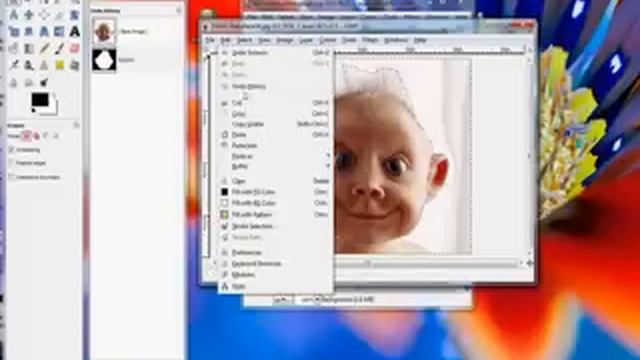
Task: Select the pink Eraser tool
Action: (x=74, y=48)
